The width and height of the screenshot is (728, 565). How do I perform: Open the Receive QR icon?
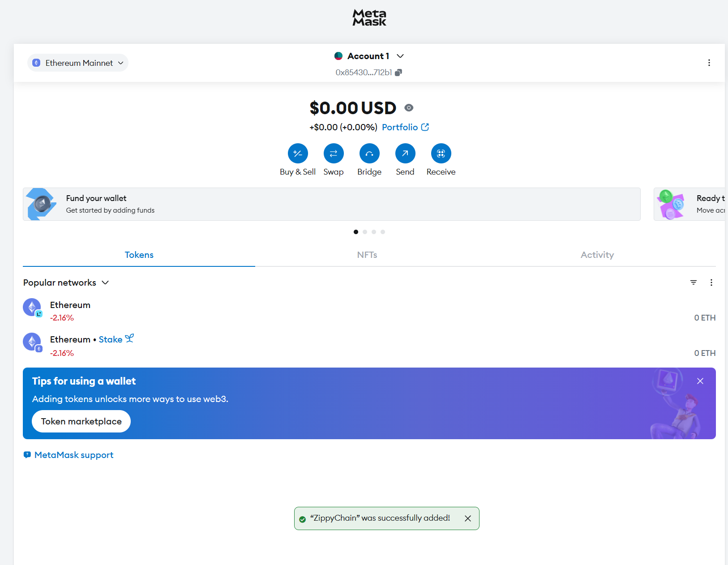pos(441,154)
